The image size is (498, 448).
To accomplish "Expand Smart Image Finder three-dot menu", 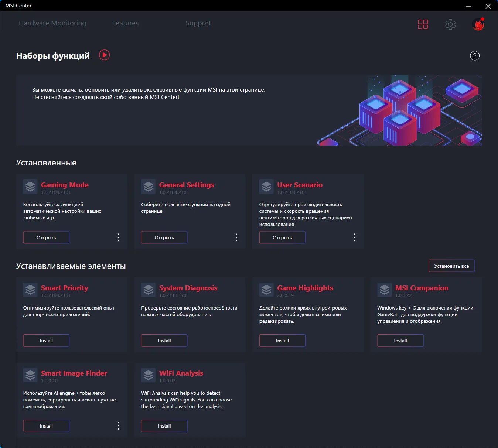I will 118,426.
